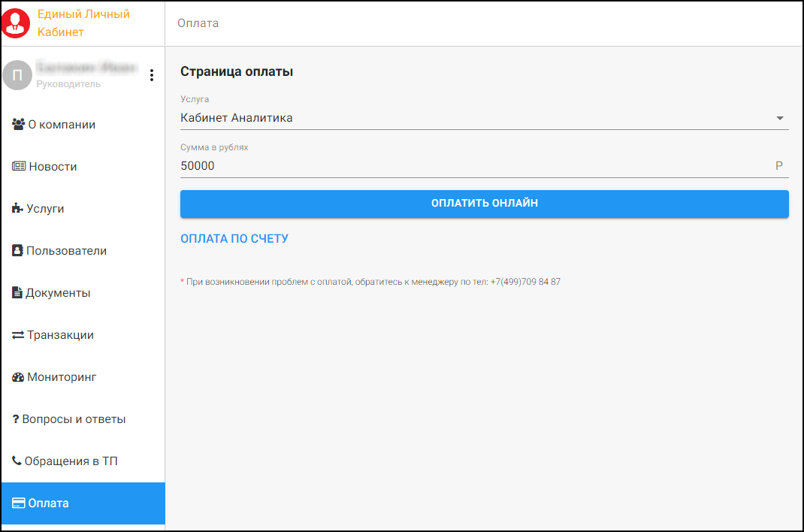
Task: Click the red user logo icon
Action: 17,23
